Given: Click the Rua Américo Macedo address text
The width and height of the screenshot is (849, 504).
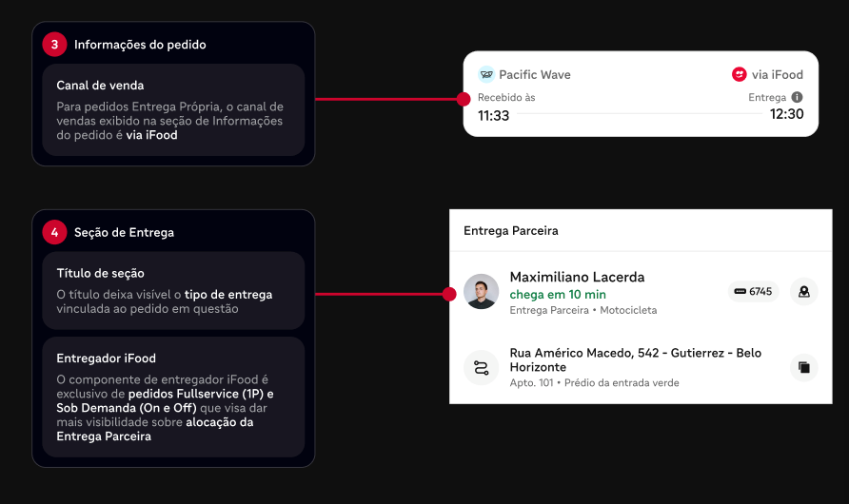Looking at the screenshot, I should 635,359.
